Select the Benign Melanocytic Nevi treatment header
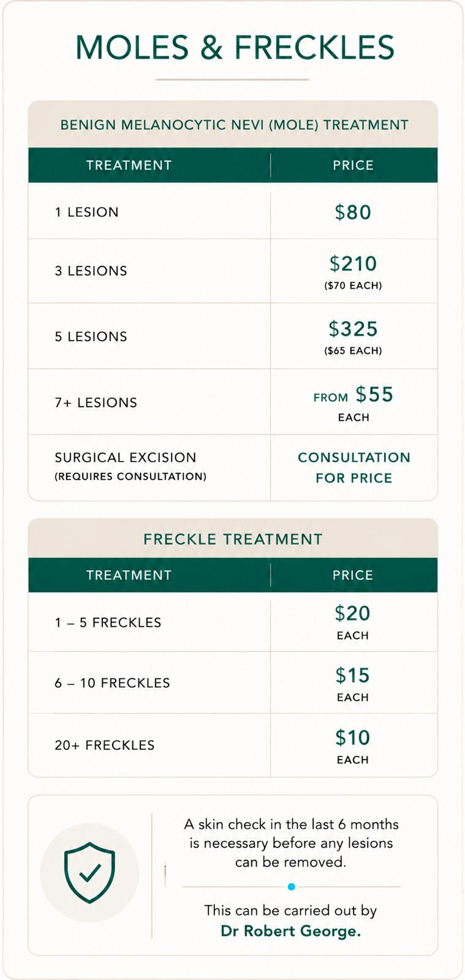Image resolution: width=465 pixels, height=980 pixels. coord(234,125)
